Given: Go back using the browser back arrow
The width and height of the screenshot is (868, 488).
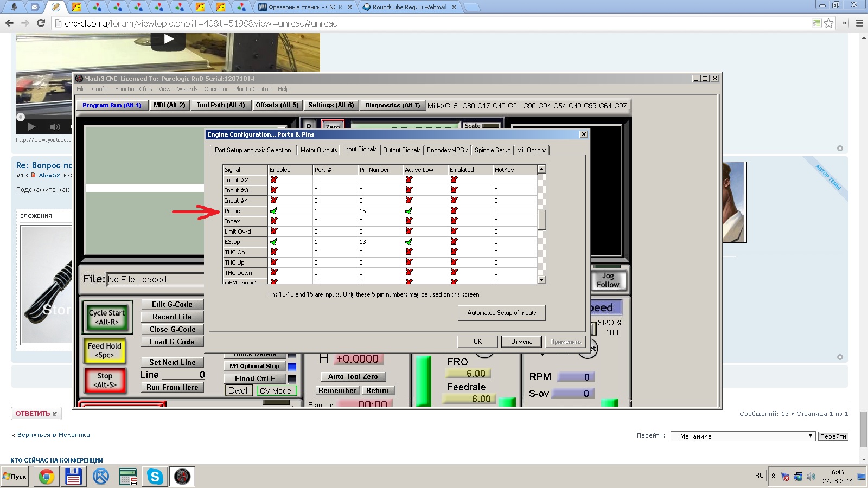Looking at the screenshot, I should click(x=9, y=23).
